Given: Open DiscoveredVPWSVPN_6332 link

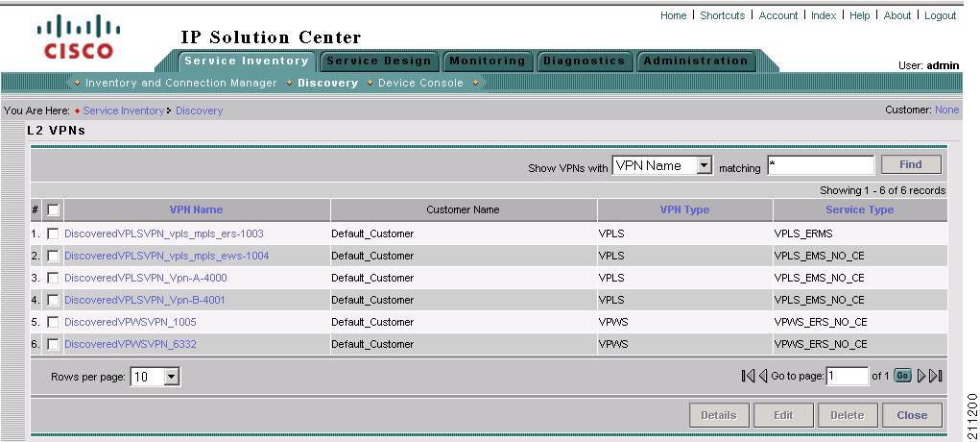Looking at the screenshot, I should point(131,344).
